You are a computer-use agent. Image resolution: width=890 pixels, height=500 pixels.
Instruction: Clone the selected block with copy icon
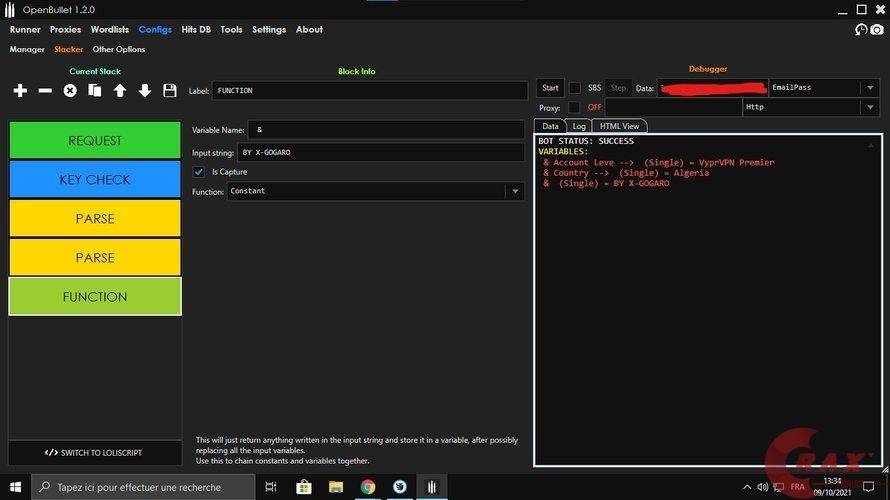[95, 91]
